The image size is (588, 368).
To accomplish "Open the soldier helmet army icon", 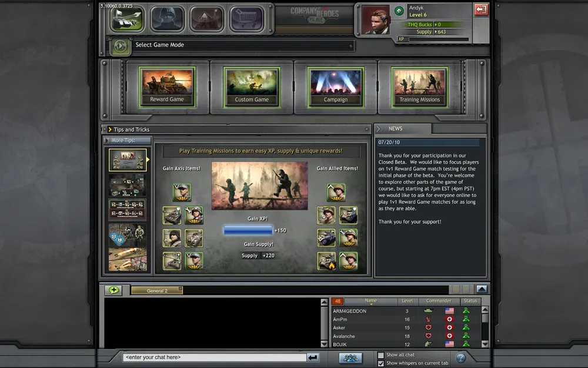I will click(x=167, y=18).
